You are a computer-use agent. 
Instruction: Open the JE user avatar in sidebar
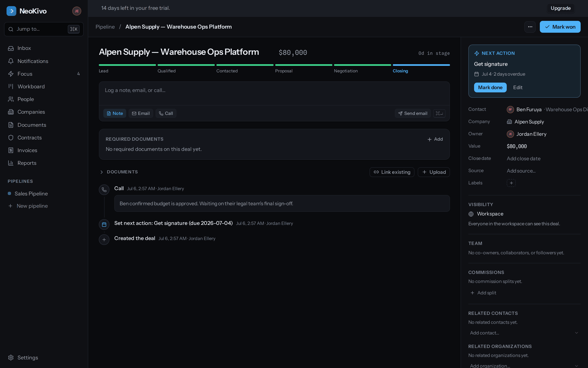[x=77, y=11]
